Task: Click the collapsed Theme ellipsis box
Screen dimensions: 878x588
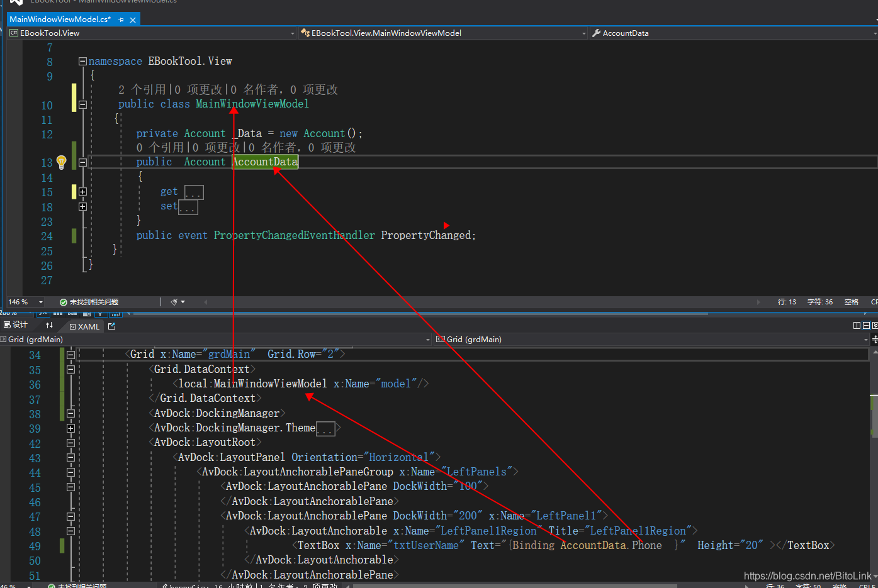Action: coord(325,429)
